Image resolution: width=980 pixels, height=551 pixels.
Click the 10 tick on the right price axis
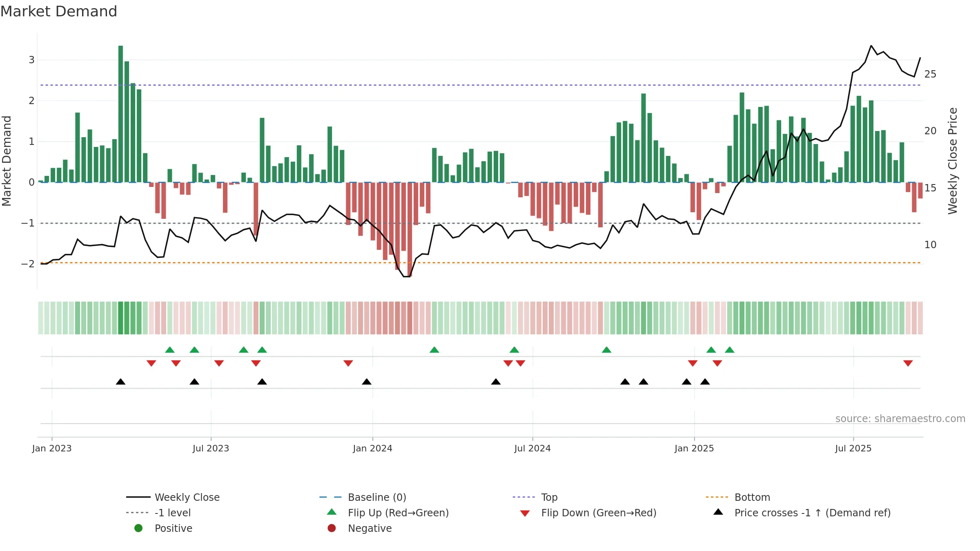(x=930, y=245)
